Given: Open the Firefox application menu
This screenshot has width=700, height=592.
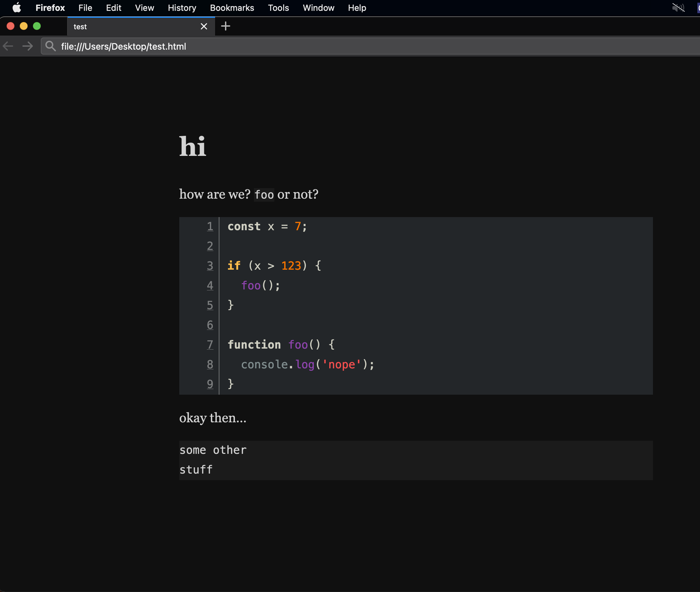Looking at the screenshot, I should (50, 8).
